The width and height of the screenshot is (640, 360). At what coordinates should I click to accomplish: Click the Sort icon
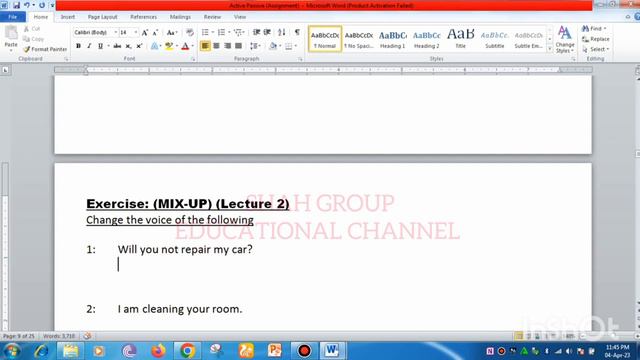[282, 32]
